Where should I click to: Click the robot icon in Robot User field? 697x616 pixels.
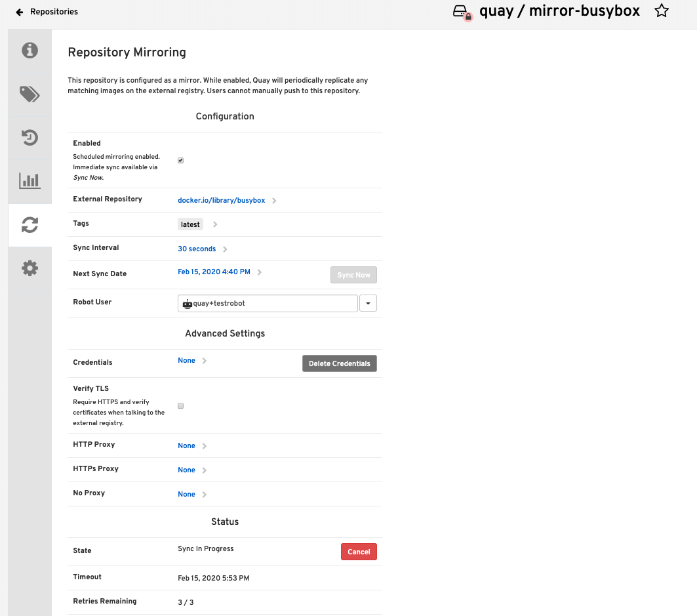(x=187, y=304)
